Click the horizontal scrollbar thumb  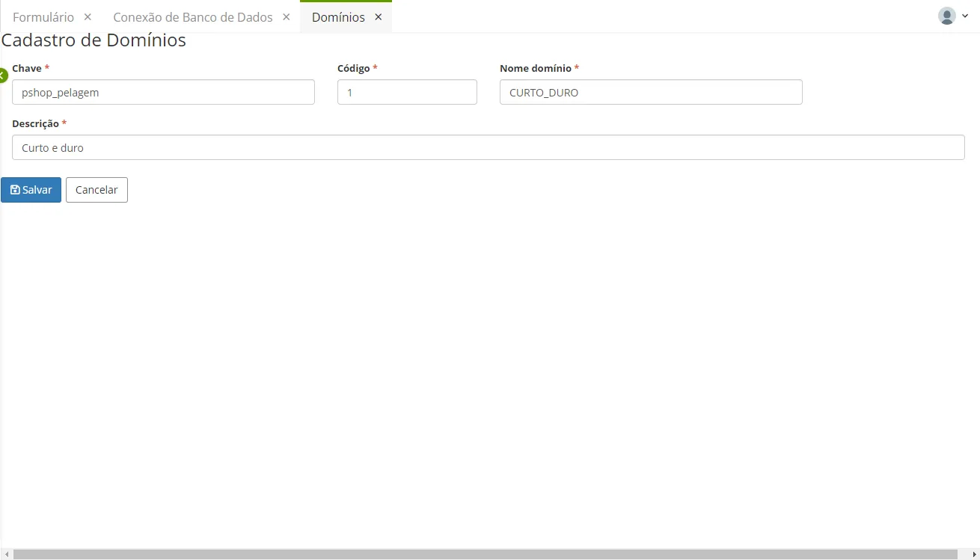pos(486,554)
